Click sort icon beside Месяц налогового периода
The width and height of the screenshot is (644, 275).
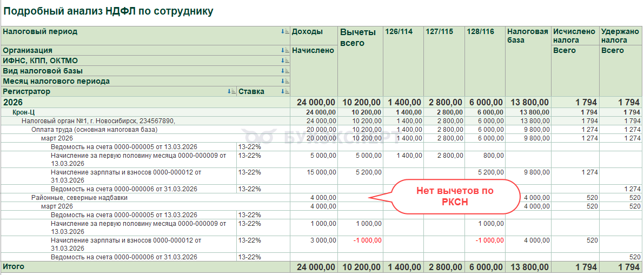pyautogui.click(x=285, y=81)
